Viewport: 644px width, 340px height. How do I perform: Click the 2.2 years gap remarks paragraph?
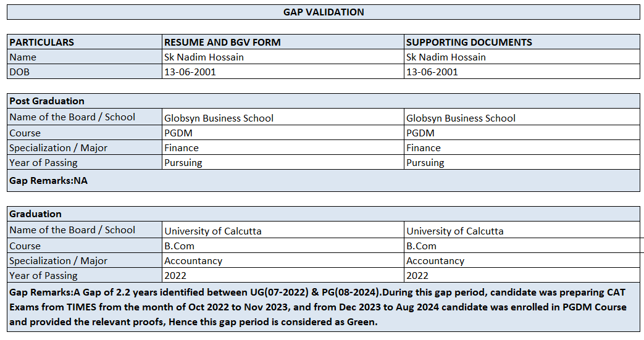(x=321, y=307)
